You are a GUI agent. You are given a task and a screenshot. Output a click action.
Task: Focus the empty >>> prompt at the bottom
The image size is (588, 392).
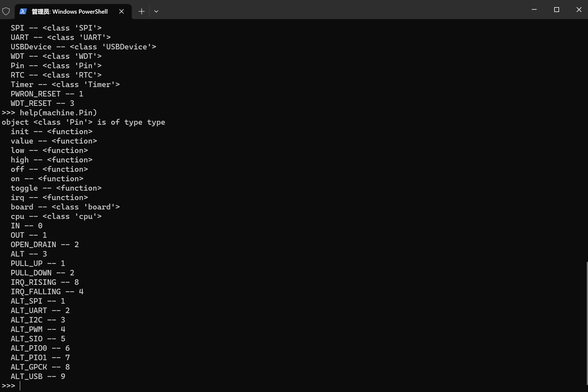[x=11, y=386]
